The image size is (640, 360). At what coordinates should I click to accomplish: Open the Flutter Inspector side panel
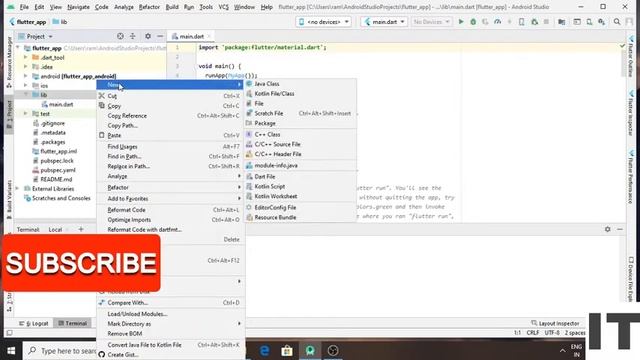click(x=631, y=113)
